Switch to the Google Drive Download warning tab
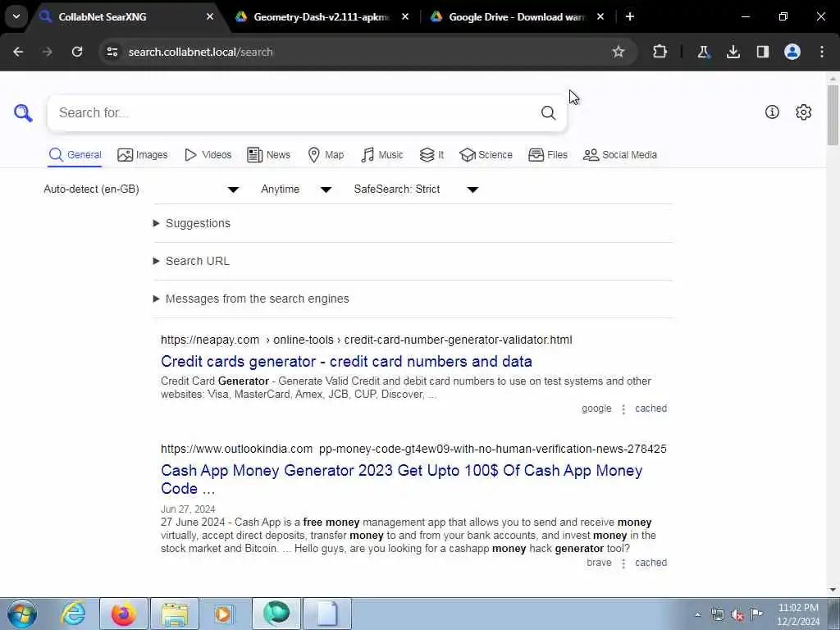 [517, 16]
